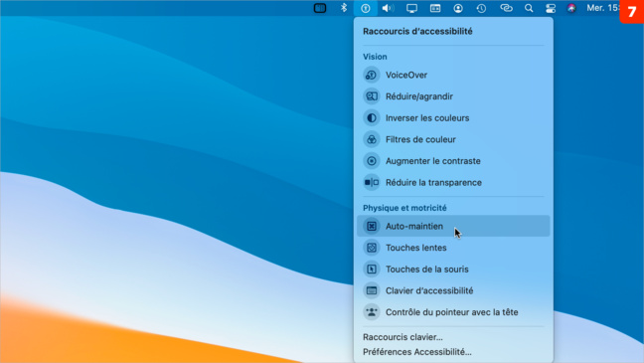
Task: Open Spotlight search magnifier icon
Action: (x=529, y=8)
